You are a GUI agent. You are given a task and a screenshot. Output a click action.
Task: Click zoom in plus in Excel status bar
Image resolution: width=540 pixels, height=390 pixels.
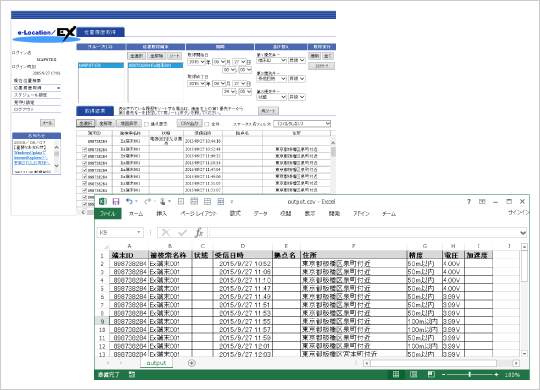click(496, 374)
